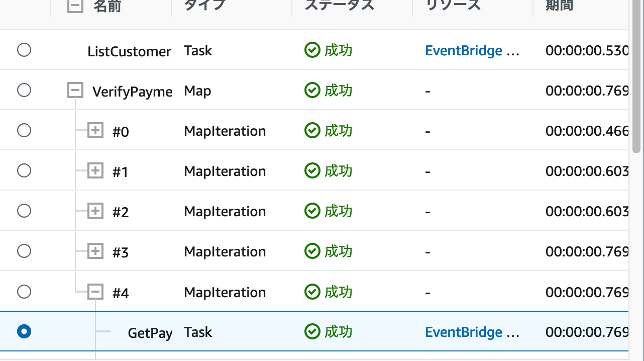Open EventBridge resource link for ListCustomer
The width and height of the screenshot is (644, 361).
(x=472, y=51)
